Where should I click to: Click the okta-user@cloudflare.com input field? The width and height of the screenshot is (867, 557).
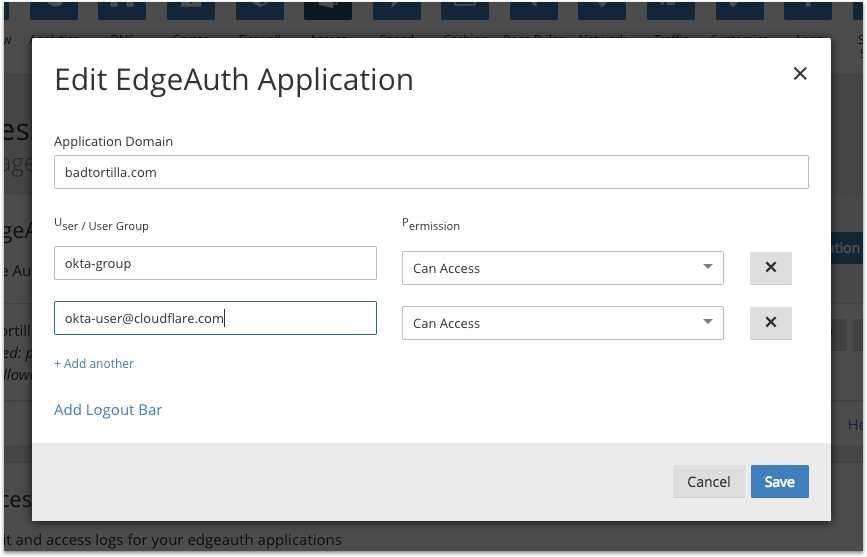tap(215, 319)
